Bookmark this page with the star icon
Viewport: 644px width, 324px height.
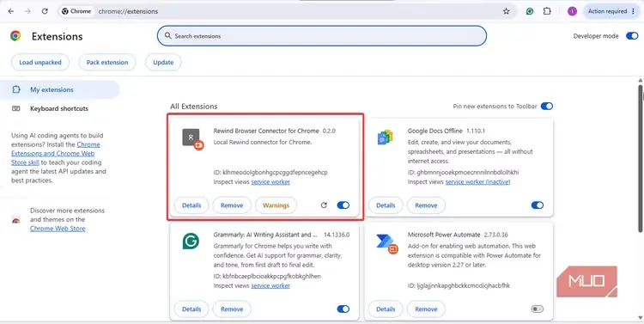[506, 11]
